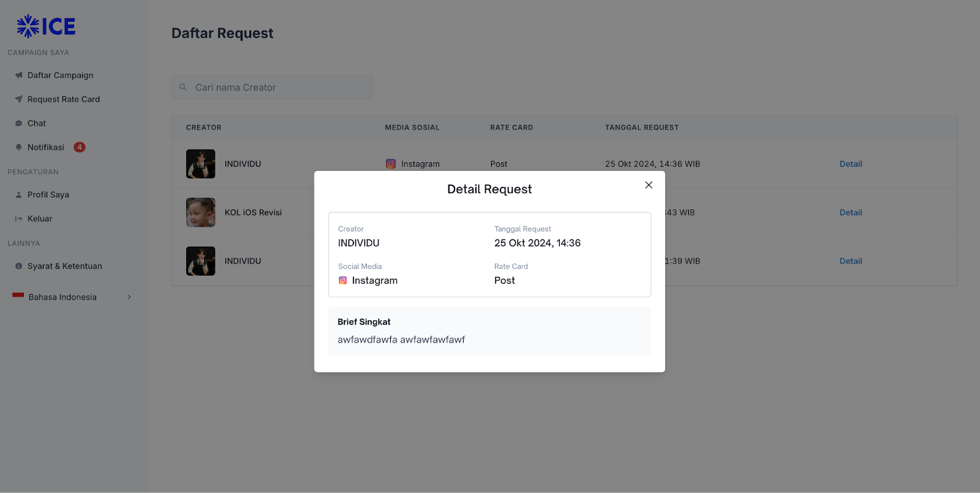Click the ICE logo in sidebar
The image size is (980, 493).
[46, 26]
